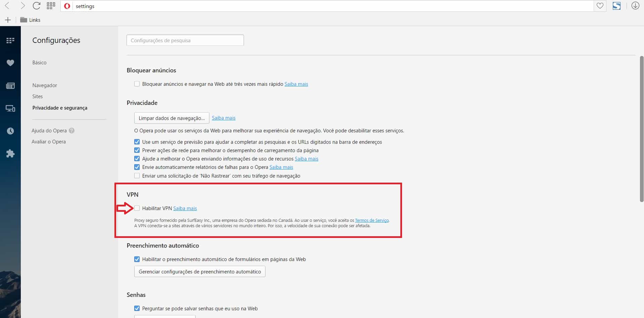Uncheck Habilitar o preenchimento automático
Image resolution: width=644 pixels, height=318 pixels.
tap(137, 259)
